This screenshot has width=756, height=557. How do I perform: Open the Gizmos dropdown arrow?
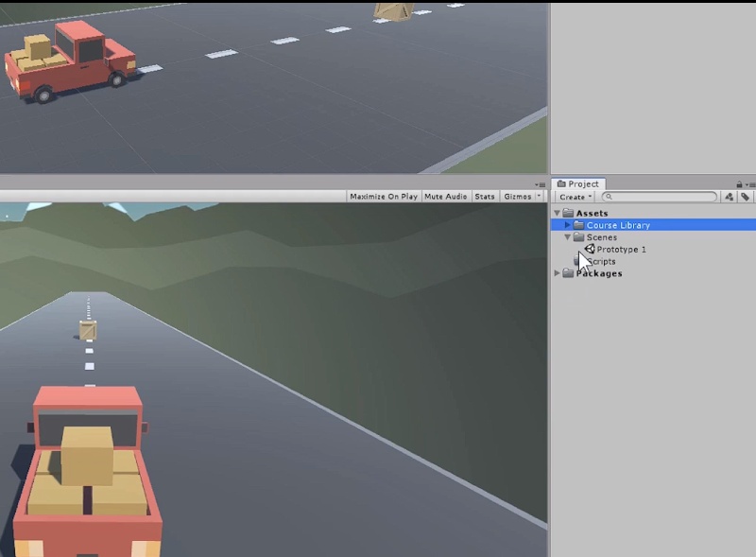[539, 197]
